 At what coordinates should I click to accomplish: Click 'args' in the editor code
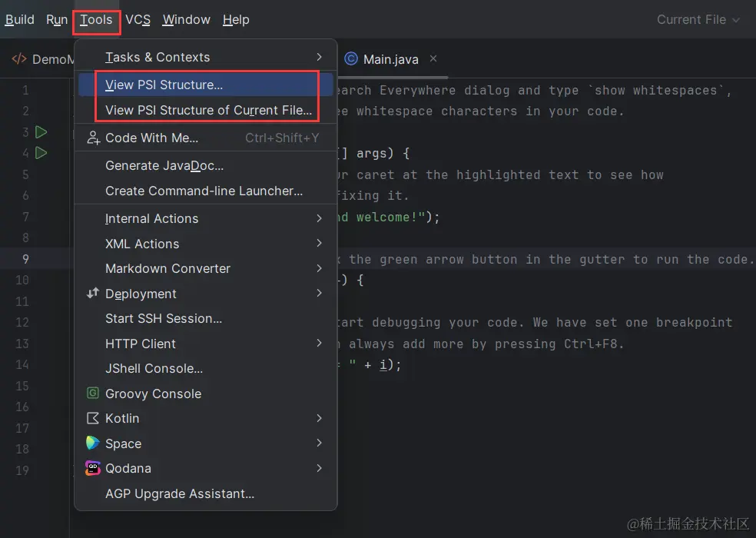click(x=372, y=154)
